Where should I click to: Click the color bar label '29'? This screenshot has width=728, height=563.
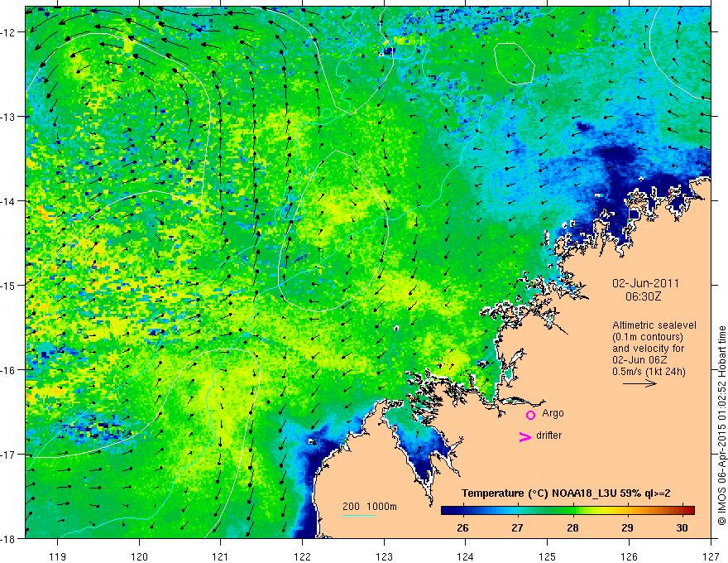[x=627, y=527]
